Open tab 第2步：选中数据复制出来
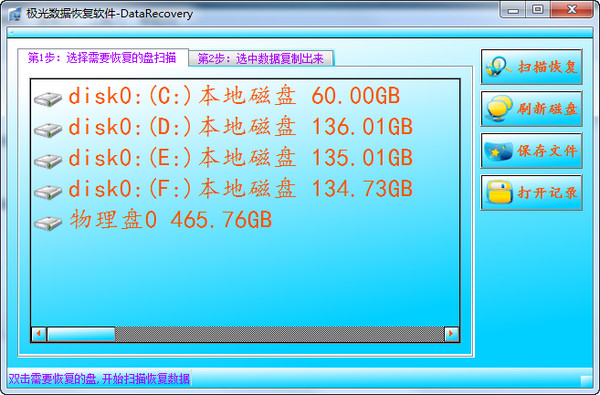Screen dimensions: 600x395 tap(261, 59)
